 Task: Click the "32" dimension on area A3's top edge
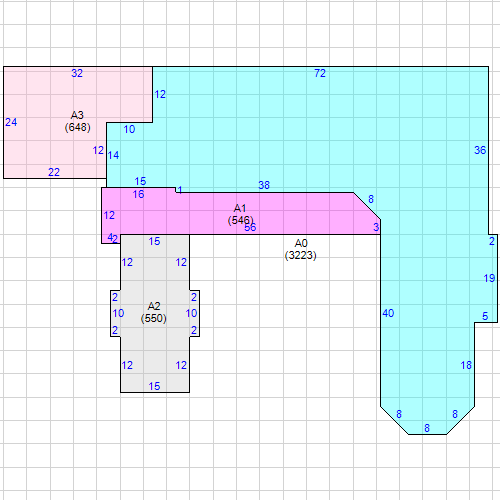coord(77,73)
